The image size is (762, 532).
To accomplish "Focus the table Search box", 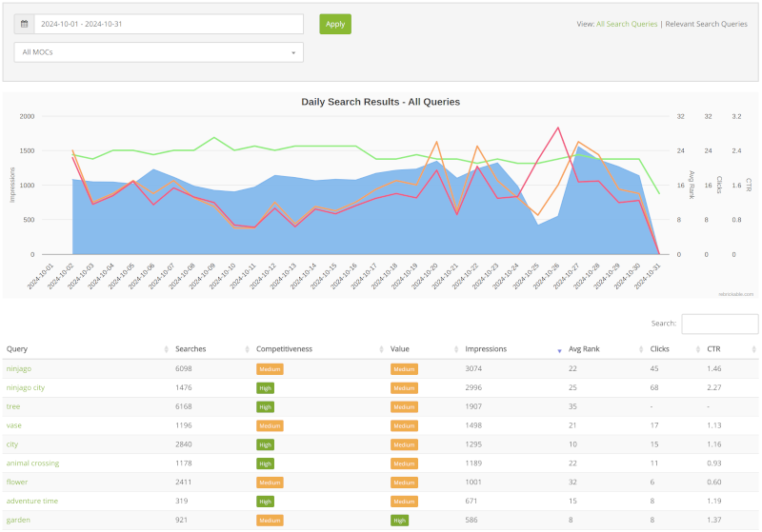I will click(x=719, y=325).
